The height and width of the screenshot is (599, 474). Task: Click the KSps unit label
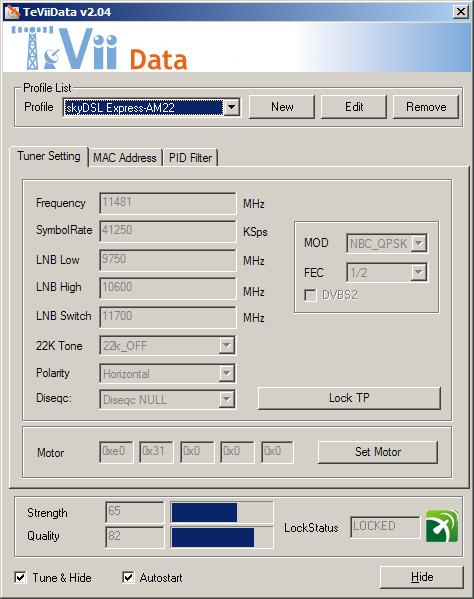tap(255, 232)
